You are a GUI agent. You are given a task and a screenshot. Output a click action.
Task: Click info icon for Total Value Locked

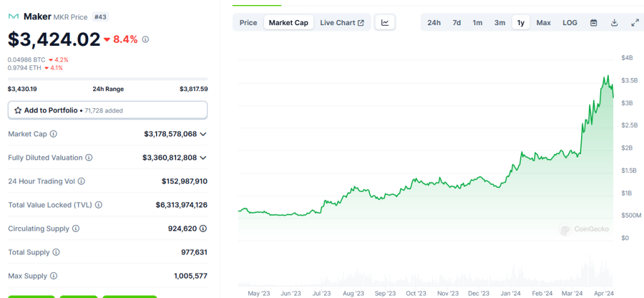(x=98, y=205)
